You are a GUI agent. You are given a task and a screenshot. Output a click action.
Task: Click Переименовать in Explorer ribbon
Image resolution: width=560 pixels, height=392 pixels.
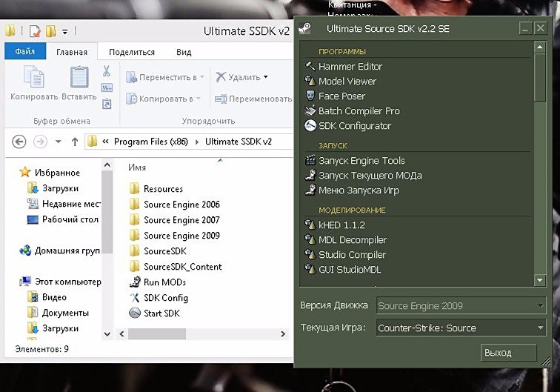(253, 99)
